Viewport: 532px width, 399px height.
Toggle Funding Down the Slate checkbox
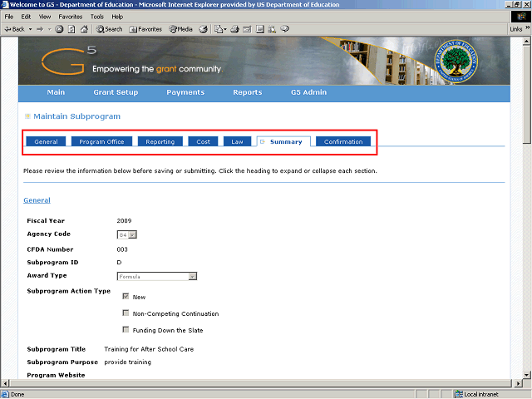(x=126, y=329)
